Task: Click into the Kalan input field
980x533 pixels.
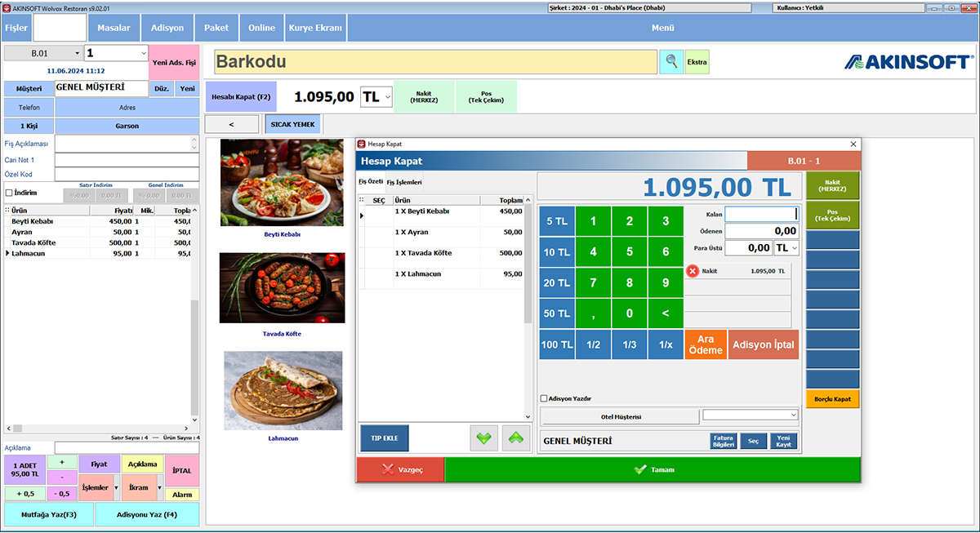Action: (x=761, y=214)
